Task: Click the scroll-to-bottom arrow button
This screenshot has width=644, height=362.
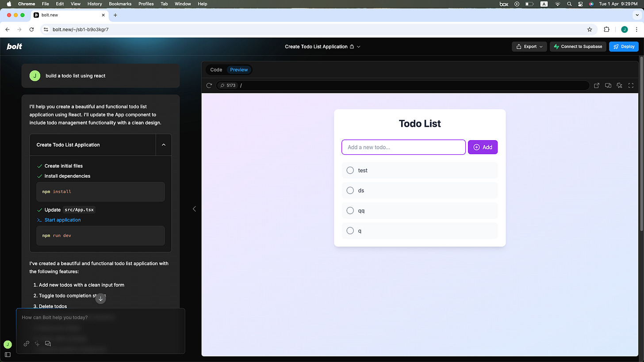Action: [100, 298]
